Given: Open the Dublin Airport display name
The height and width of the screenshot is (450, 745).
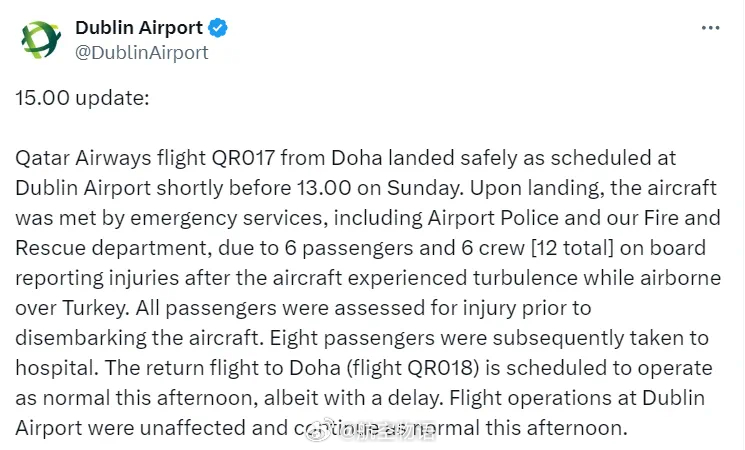Looking at the screenshot, I should click(139, 28).
